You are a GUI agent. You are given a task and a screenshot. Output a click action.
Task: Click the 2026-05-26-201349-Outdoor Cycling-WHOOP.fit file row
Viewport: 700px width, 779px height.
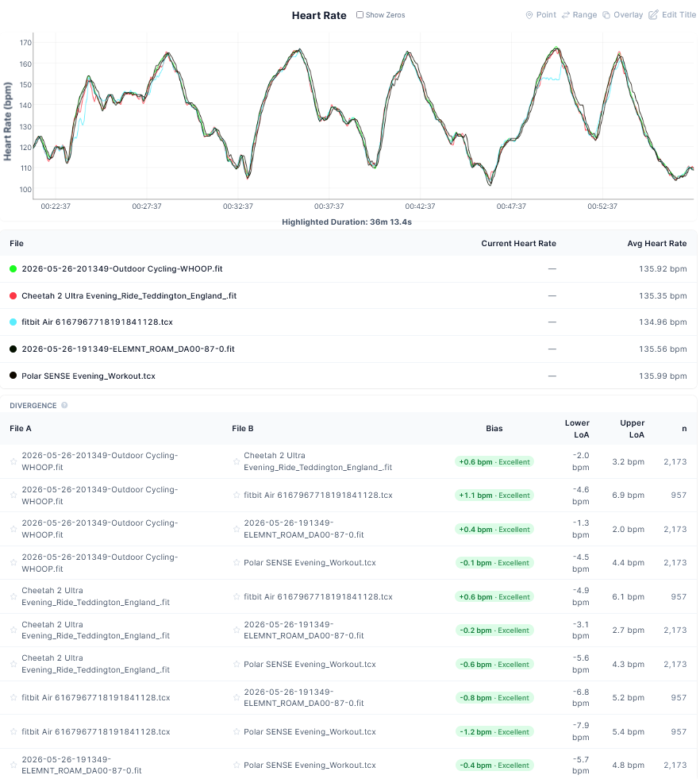348,268
